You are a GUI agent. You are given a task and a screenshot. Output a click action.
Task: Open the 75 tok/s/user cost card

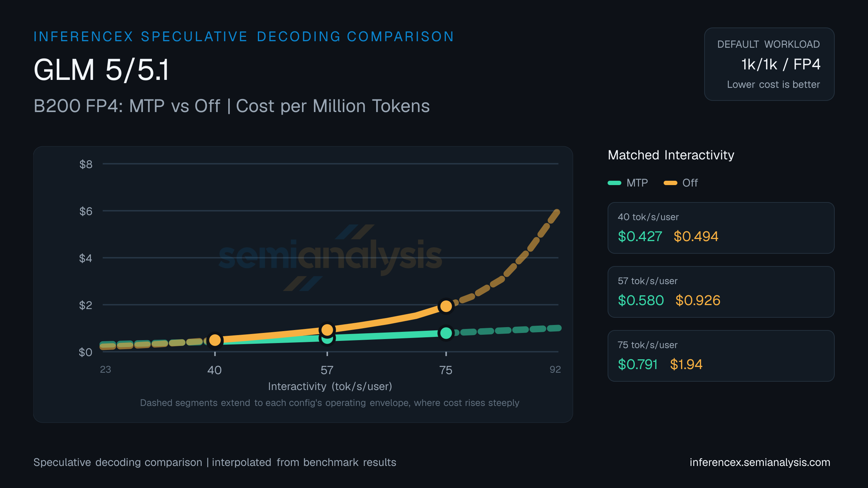tap(721, 356)
